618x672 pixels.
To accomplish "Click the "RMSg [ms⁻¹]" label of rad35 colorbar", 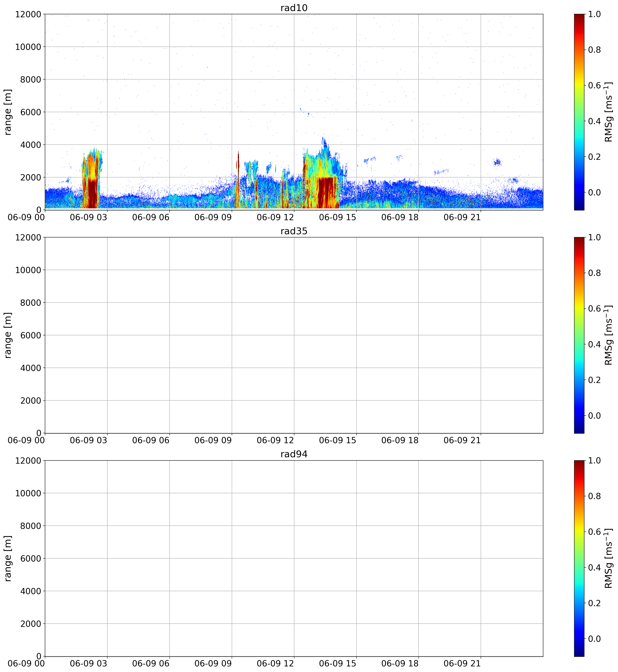I will (x=608, y=335).
